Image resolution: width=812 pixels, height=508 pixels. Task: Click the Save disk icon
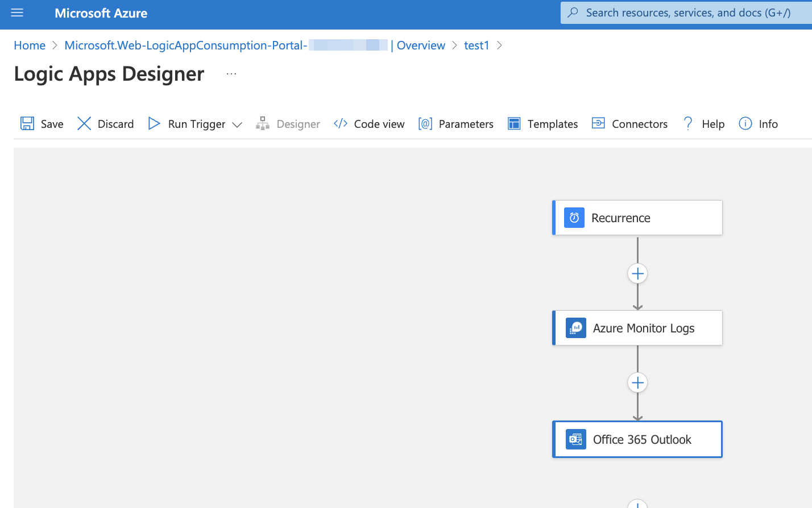tap(27, 123)
